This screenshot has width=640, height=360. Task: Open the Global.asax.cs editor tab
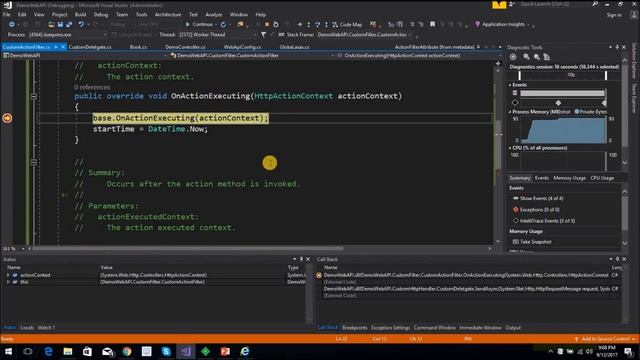point(294,47)
